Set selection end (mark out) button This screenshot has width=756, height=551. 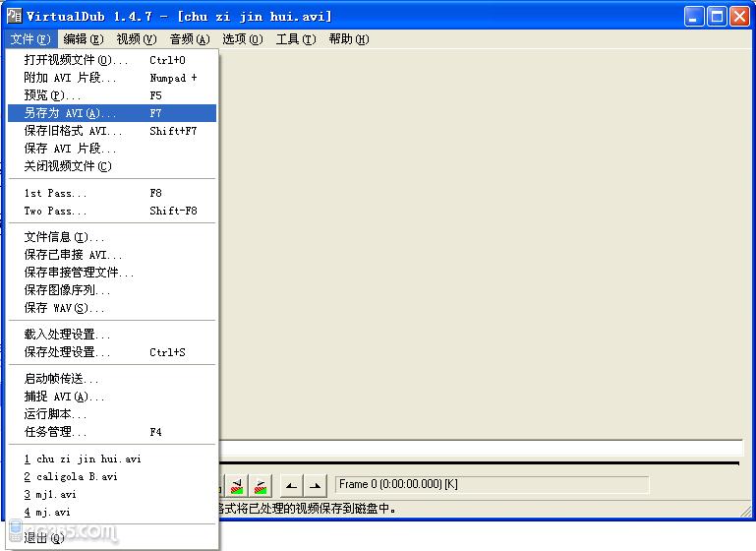(x=315, y=485)
